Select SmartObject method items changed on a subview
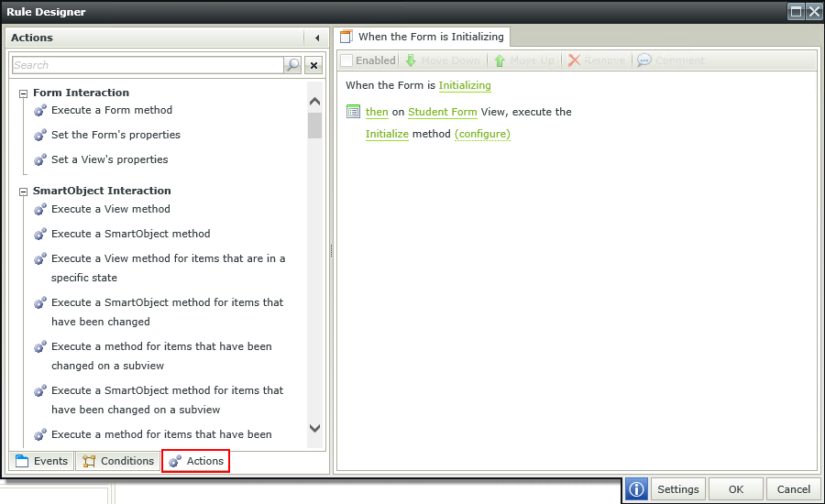825x504 pixels. click(x=168, y=400)
